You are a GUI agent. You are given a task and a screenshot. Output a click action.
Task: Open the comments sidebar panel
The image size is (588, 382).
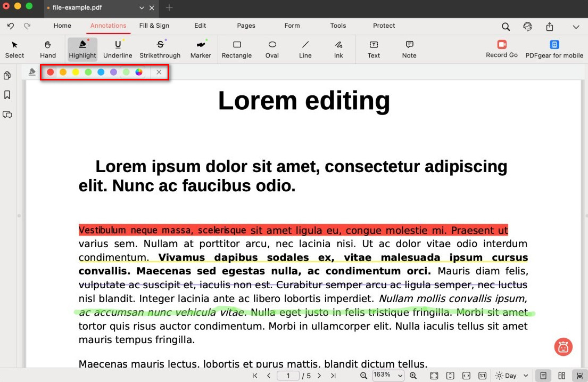[7, 115]
